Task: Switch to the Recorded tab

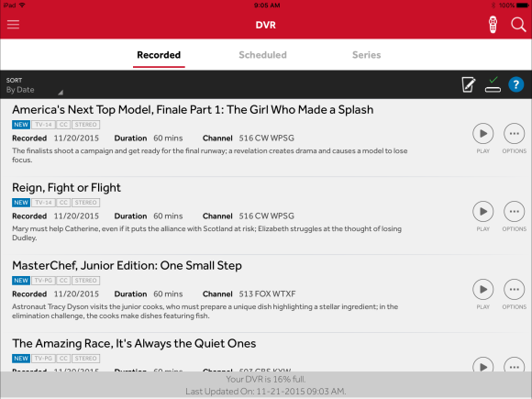Action: 159,55
